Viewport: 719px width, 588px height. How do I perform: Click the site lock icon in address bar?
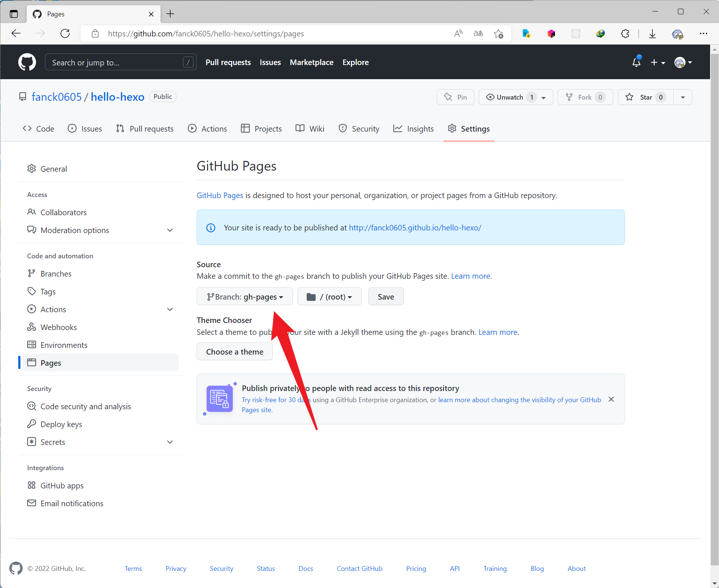(x=95, y=33)
